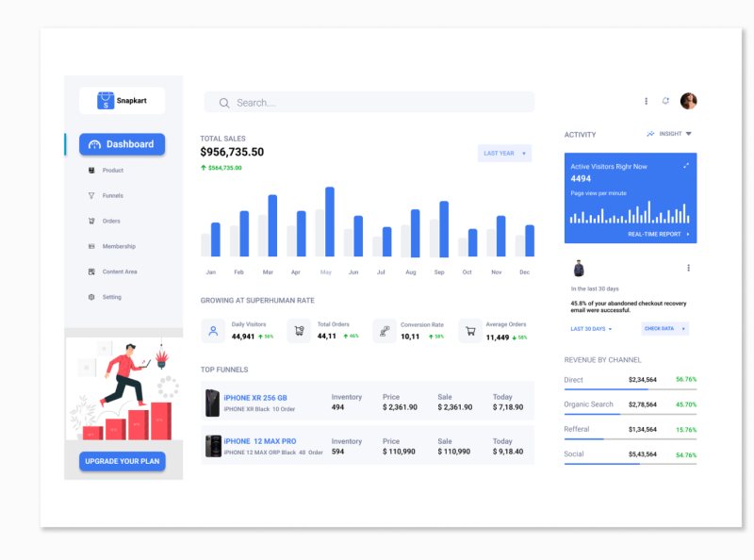Click the REAL-TIME REPORT link

(x=655, y=234)
